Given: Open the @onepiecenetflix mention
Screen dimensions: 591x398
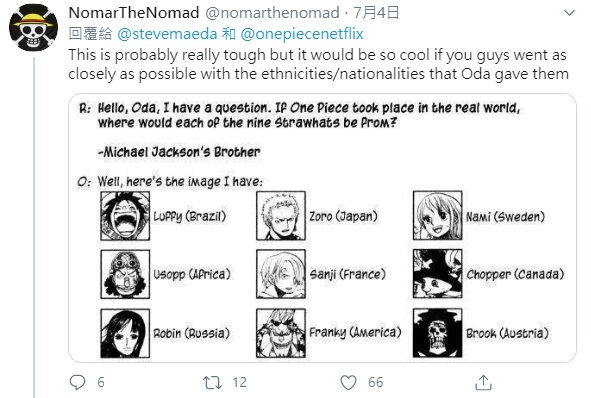Looking at the screenshot, I should pos(302,34).
